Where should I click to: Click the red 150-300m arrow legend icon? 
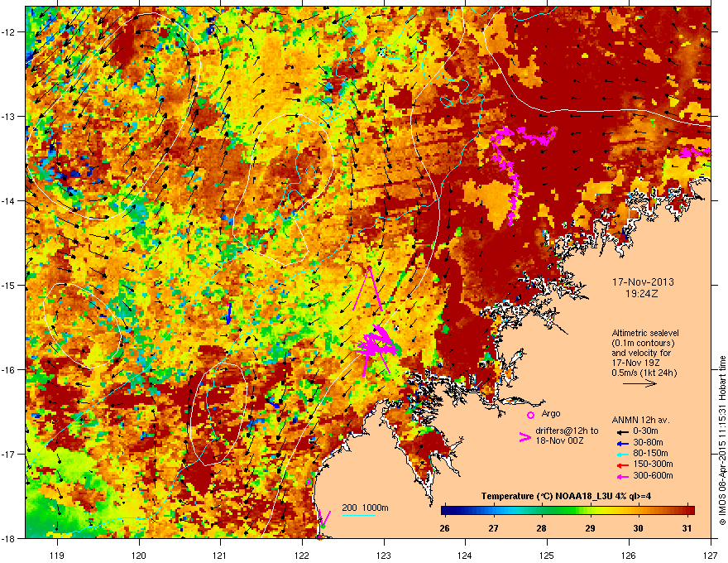point(623,464)
